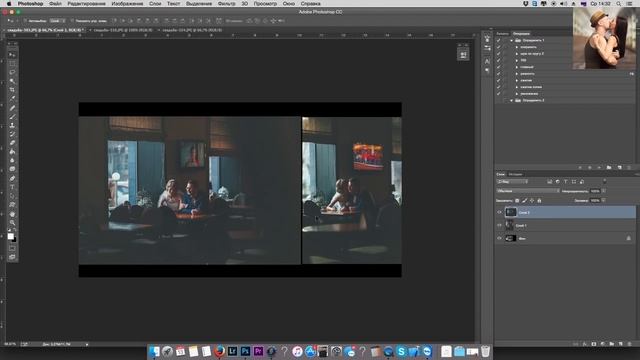Toggle Quick Mask mode in toolbar
Image resolution: width=640 pixels, height=360 pixels.
pos(12,248)
